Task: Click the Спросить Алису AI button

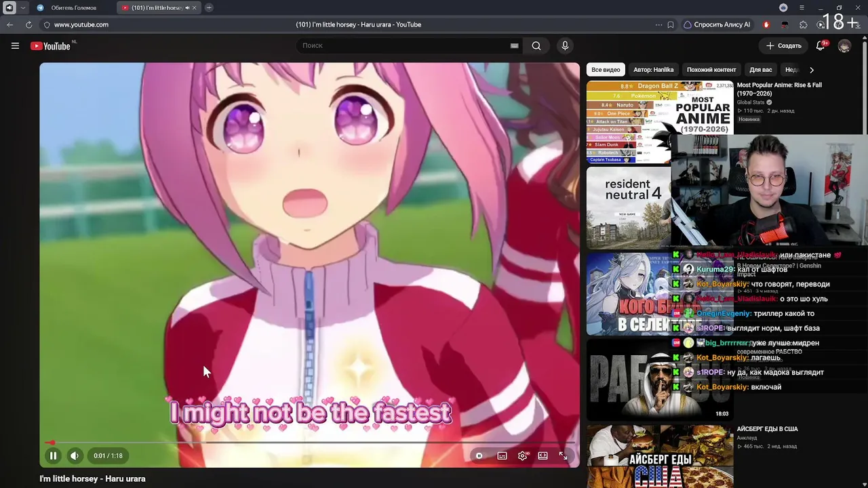Action: point(717,24)
